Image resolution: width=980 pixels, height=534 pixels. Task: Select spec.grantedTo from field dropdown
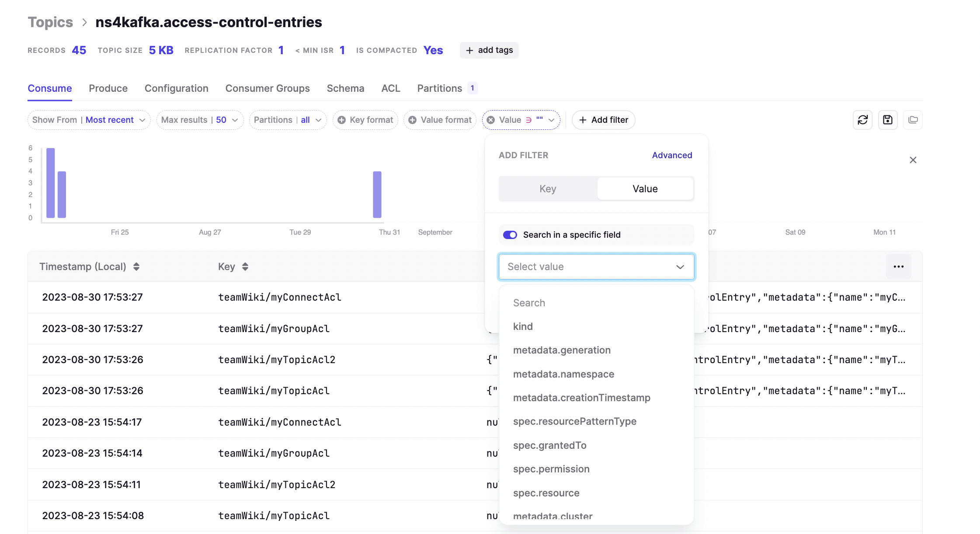550,445
